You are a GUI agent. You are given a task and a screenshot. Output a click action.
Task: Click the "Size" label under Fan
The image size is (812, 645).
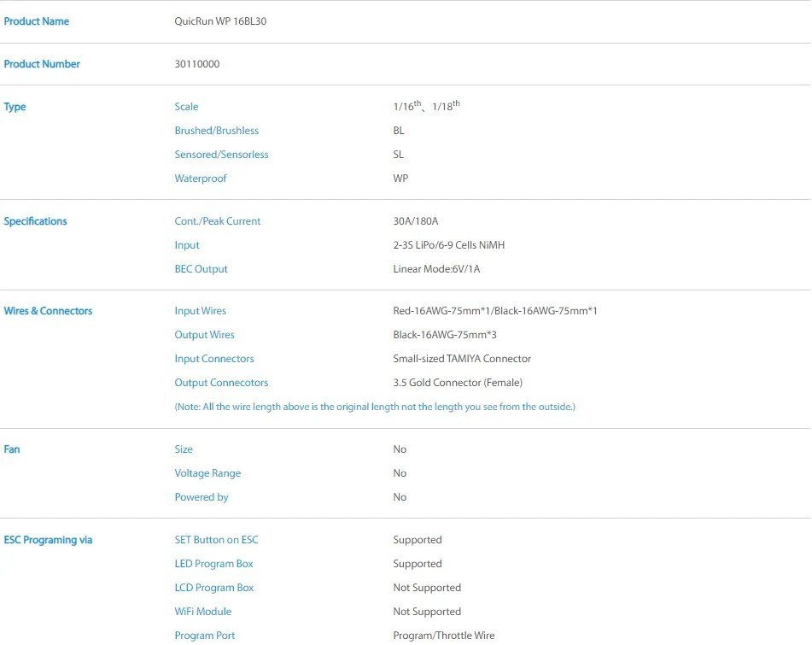(184, 449)
